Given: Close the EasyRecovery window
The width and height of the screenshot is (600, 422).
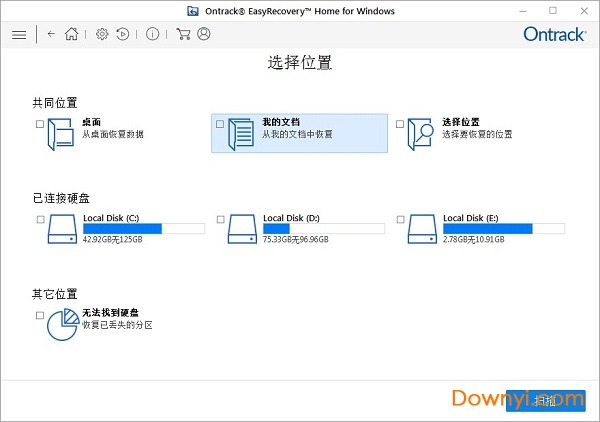Looking at the screenshot, I should 584,11.
